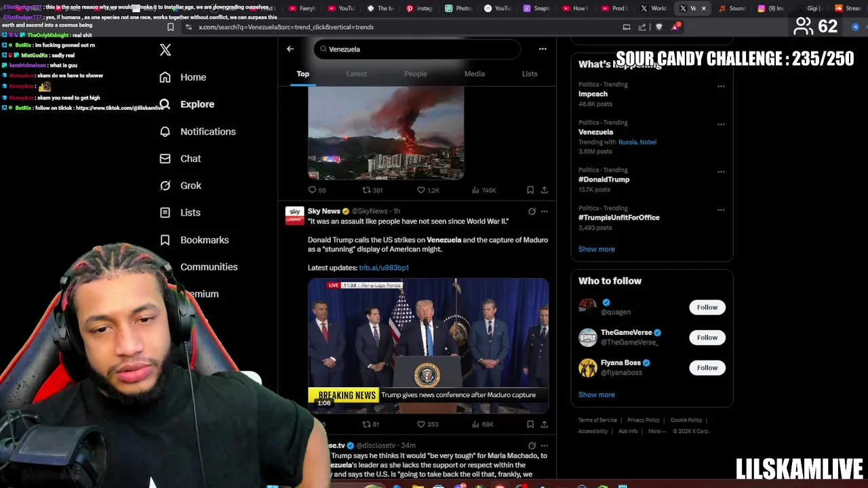Repost the Sky News post with 81 reposts
The height and width of the screenshot is (488, 868).
[371, 424]
